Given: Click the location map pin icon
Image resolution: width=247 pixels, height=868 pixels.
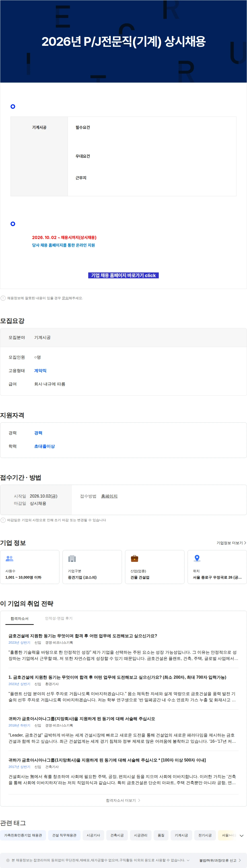Looking at the screenshot, I should 197,558.
